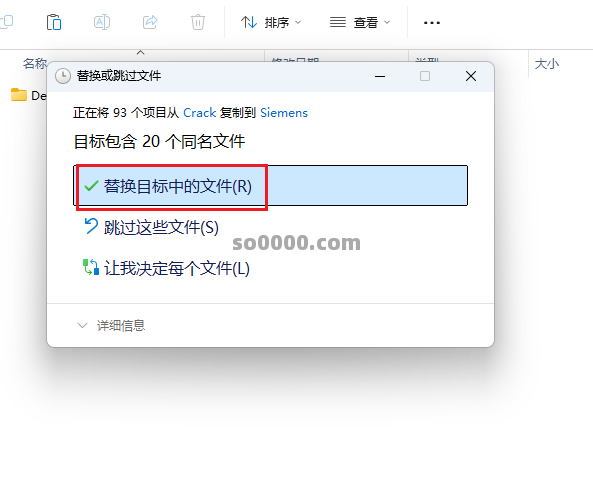
Task: Choose 跳过这些文件(S) option
Action: (151, 227)
